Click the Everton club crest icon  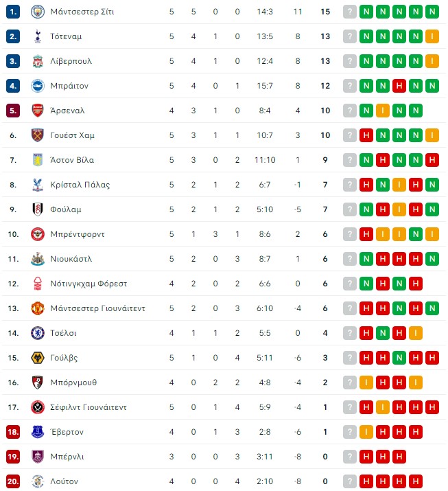point(38,432)
